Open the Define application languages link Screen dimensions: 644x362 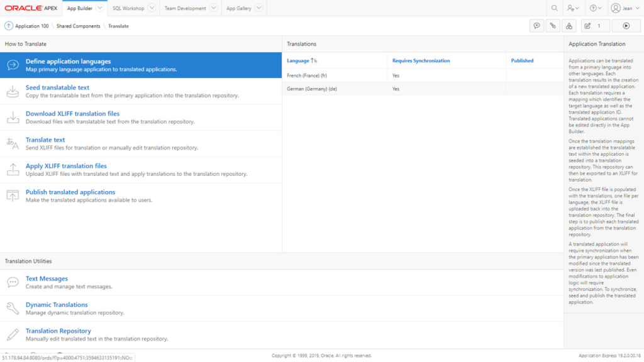[68, 61]
